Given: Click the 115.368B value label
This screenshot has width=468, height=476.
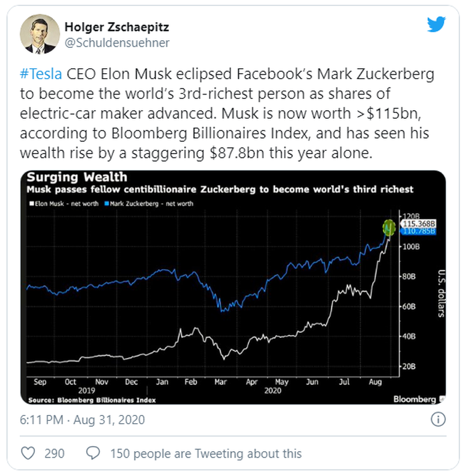Looking at the screenshot, I should point(420,224).
